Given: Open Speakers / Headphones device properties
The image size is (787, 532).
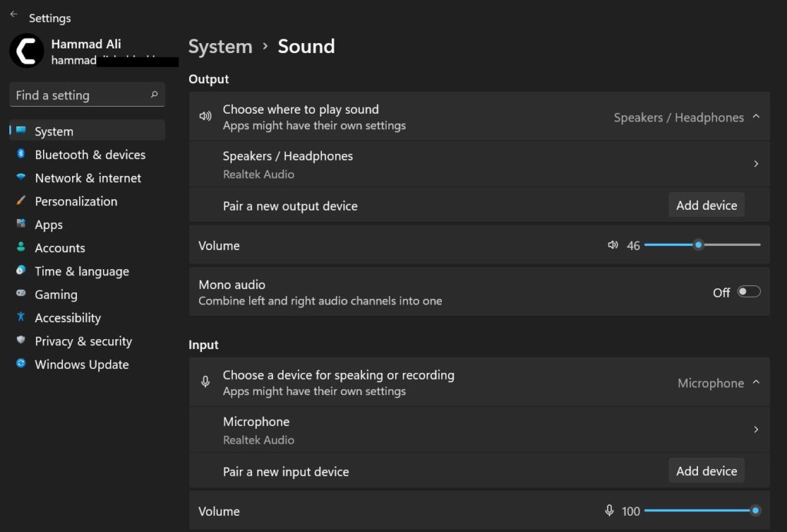Looking at the screenshot, I should pos(477,164).
